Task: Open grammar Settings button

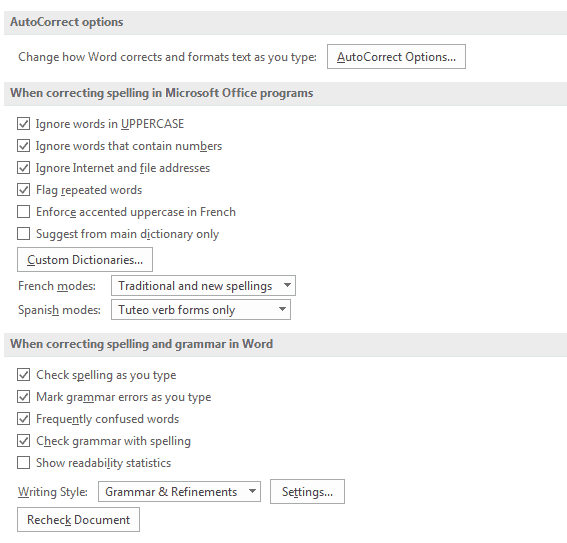Action: (307, 492)
